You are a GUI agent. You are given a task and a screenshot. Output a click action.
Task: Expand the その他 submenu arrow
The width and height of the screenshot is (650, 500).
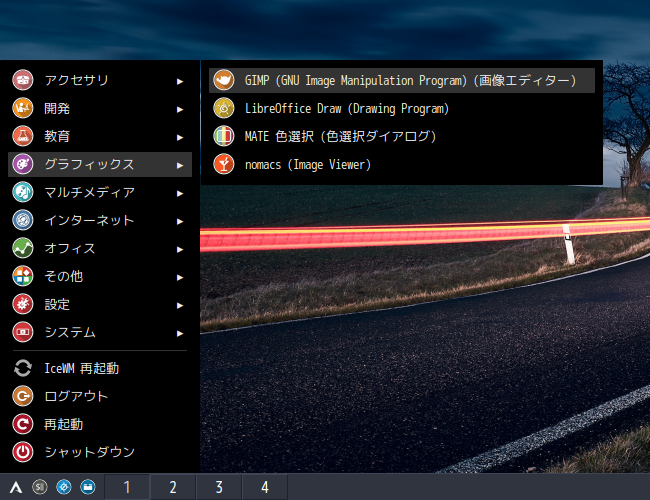[x=180, y=277]
